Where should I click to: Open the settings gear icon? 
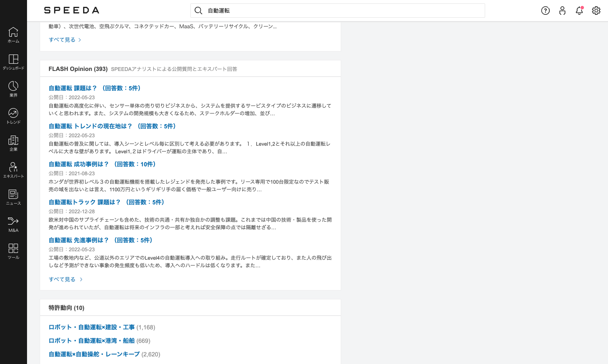point(596,11)
